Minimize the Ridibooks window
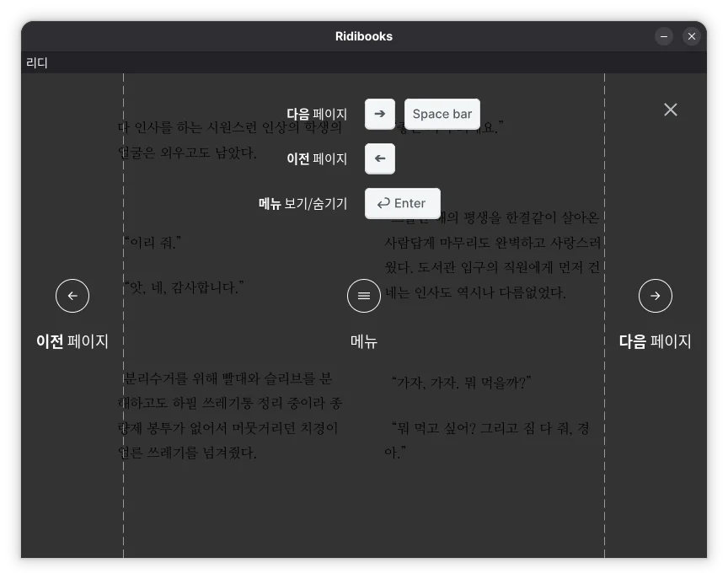The image size is (728, 579). pyautogui.click(x=665, y=36)
